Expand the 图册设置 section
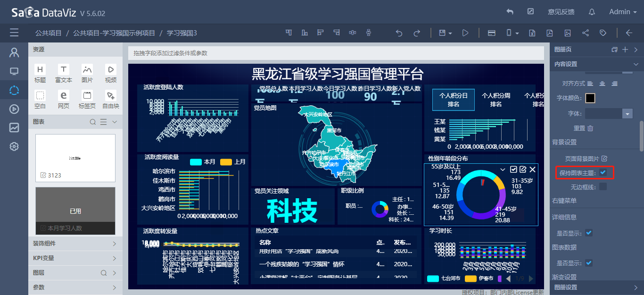Image resolution: width=644 pixels, height=295 pixels. 596,287
